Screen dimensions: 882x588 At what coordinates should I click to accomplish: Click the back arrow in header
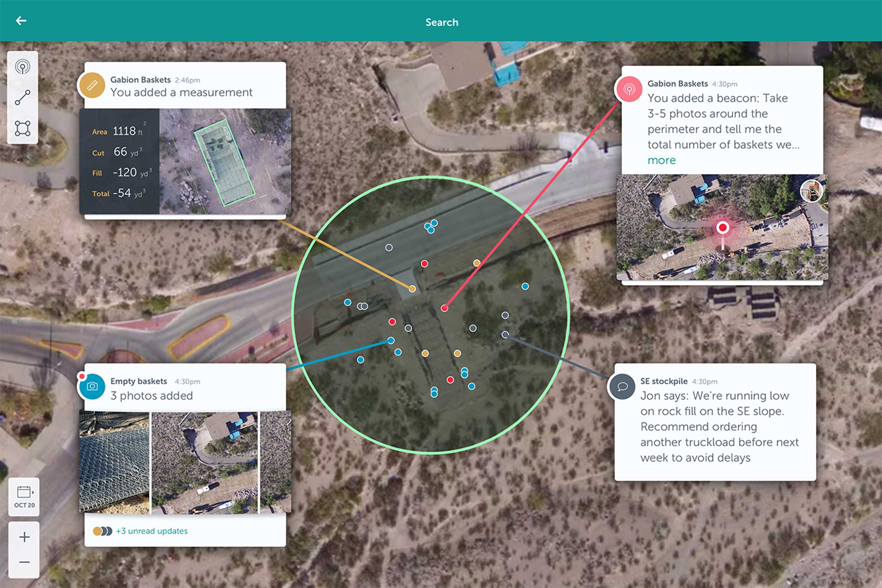coord(21,21)
